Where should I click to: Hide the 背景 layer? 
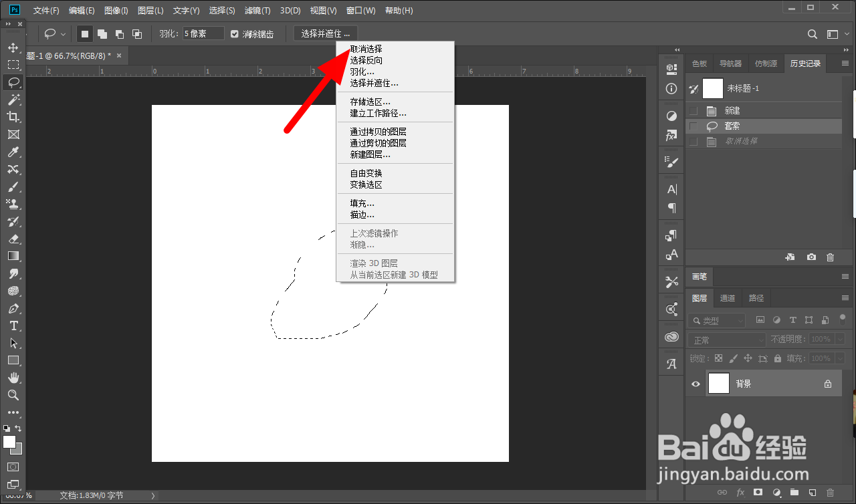pos(695,384)
